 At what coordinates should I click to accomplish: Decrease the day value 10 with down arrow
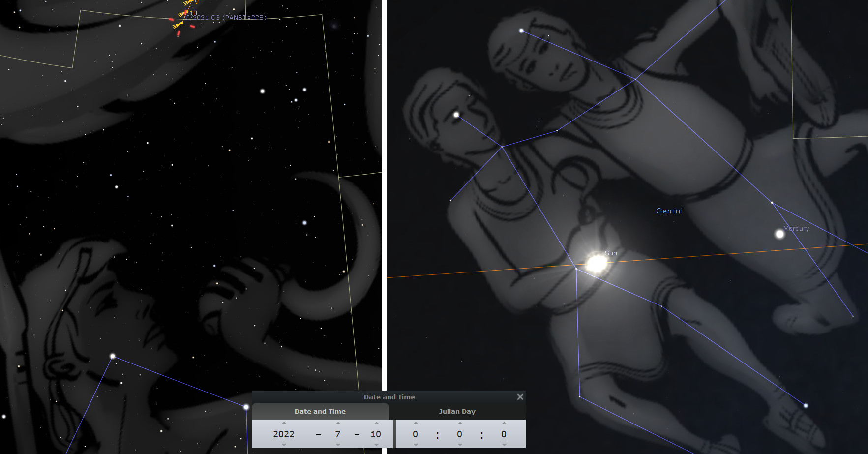(376, 445)
